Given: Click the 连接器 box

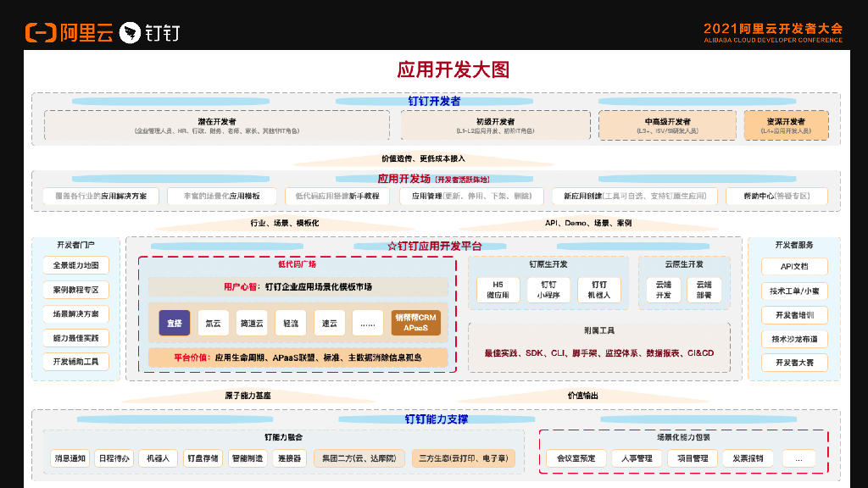Looking at the screenshot, I should click(x=290, y=458).
